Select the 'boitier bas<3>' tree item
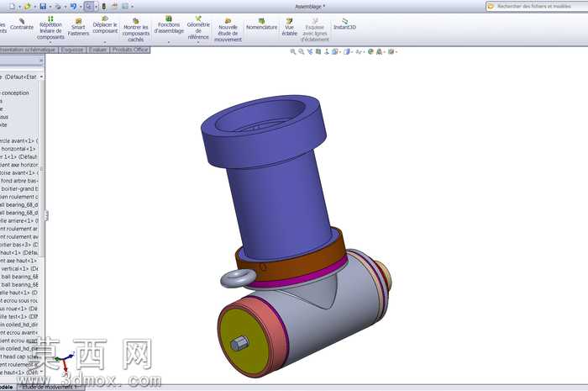Image resolution: width=588 pixels, height=391 pixels. (18, 245)
